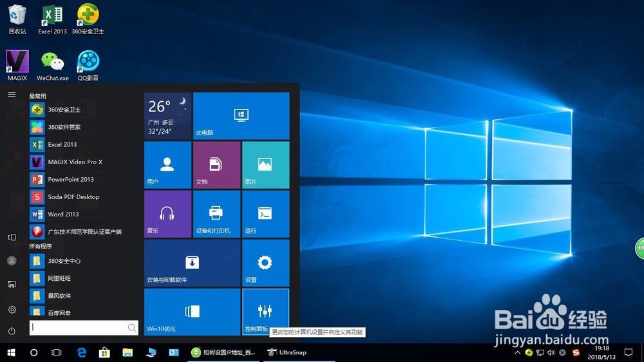The image size is (644, 362).
Task: Show hidden system tray icons
Action: tap(518, 352)
